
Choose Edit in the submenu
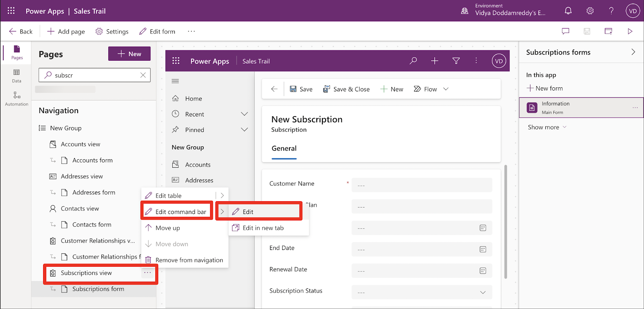(248, 212)
